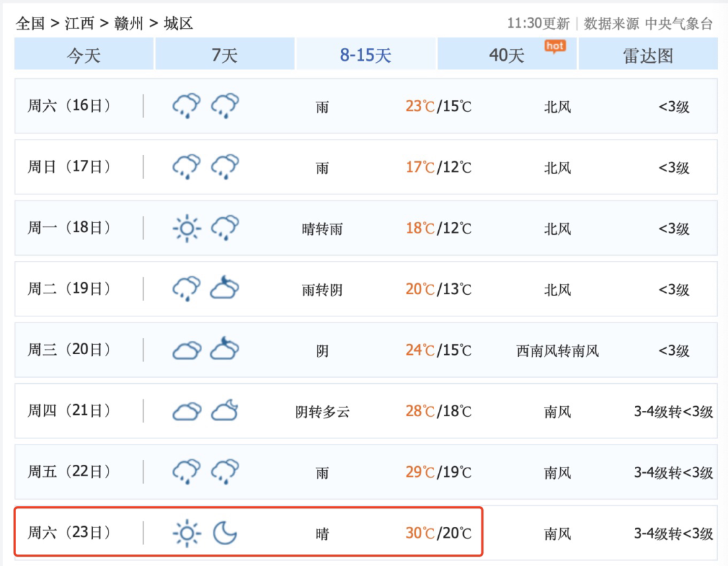The width and height of the screenshot is (728, 566).
Task: Open the 40天 forecast tab
Action: click(x=507, y=54)
